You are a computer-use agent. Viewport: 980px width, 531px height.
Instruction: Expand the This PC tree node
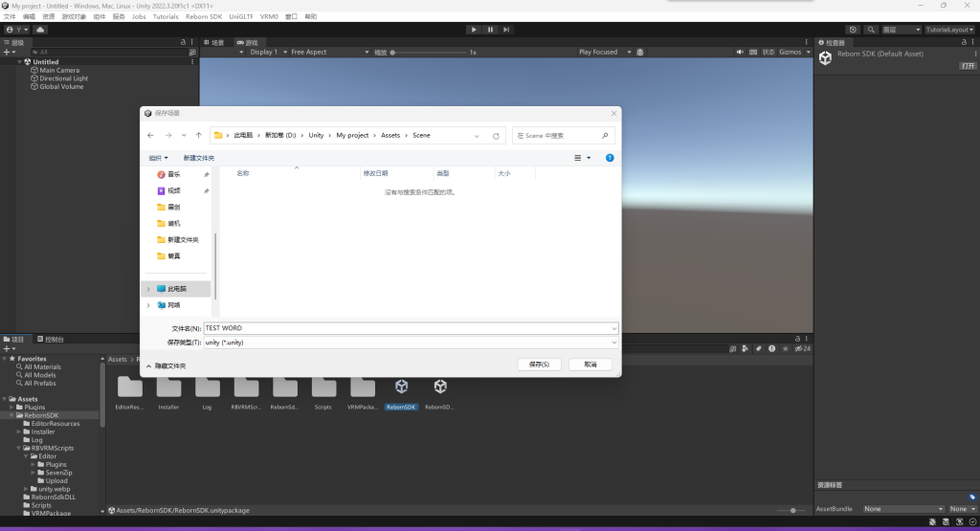click(148, 288)
